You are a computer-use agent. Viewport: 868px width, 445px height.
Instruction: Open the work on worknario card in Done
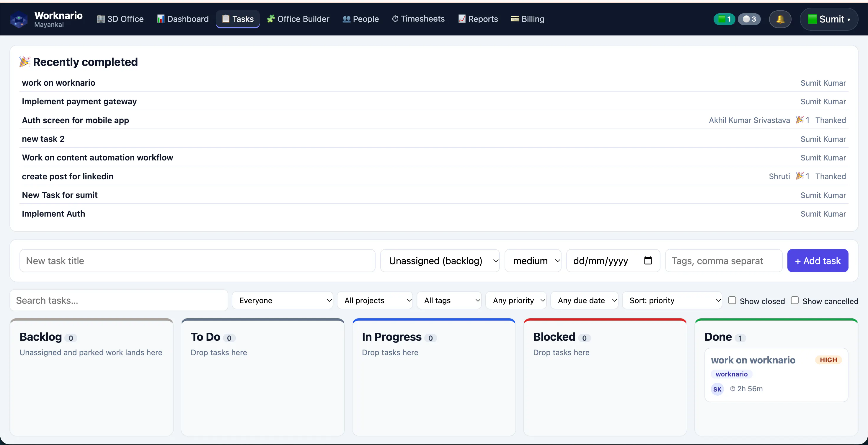point(776,375)
